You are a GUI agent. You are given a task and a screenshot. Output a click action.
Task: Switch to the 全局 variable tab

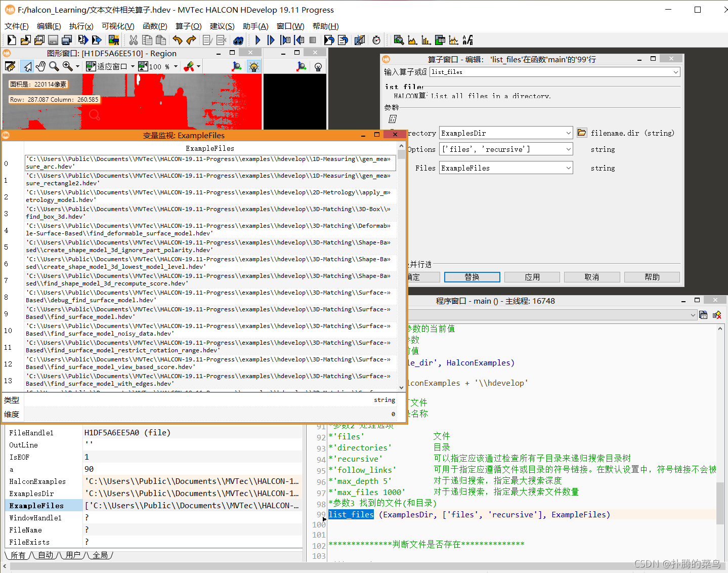tap(100, 555)
